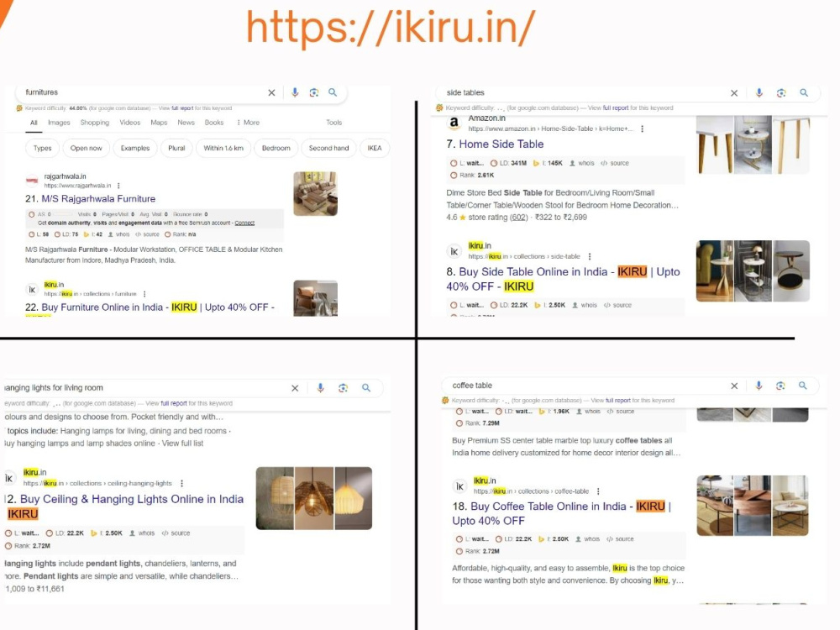Click search magnifier in hanging lights bar
Screen dimensions: 840x630
click(x=366, y=388)
